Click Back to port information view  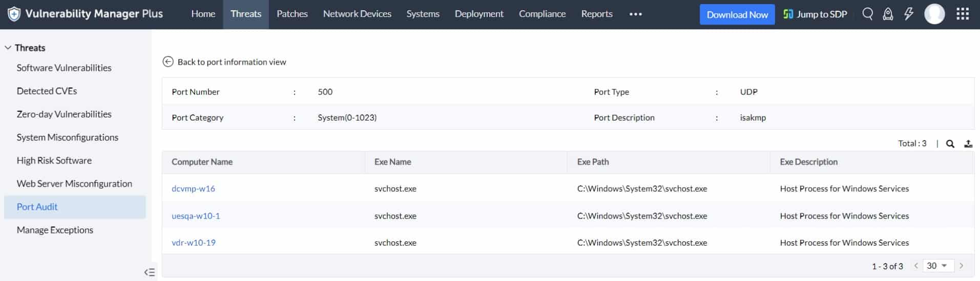pyautogui.click(x=232, y=62)
